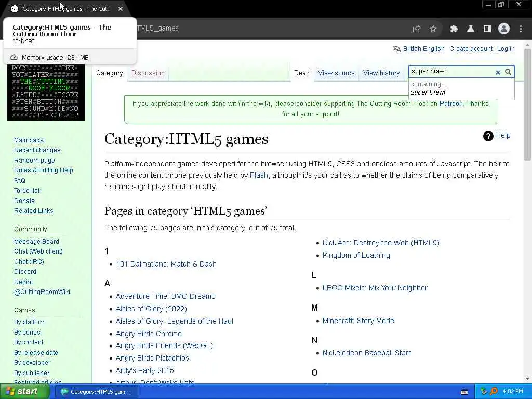Open the Read tab
The width and height of the screenshot is (532, 399).
[x=302, y=73]
